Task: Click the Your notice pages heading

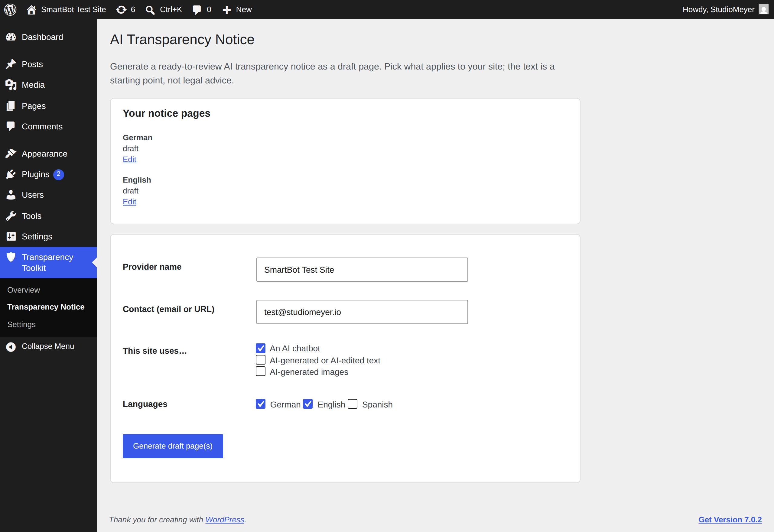Action: pyautogui.click(x=166, y=113)
